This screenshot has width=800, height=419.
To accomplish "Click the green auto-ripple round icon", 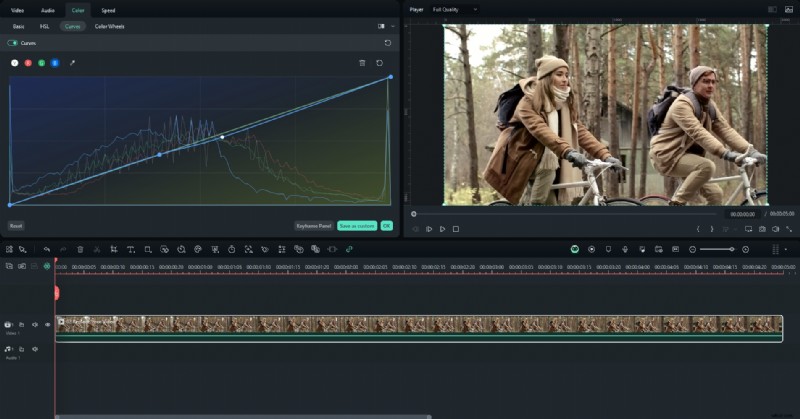I will [574, 249].
